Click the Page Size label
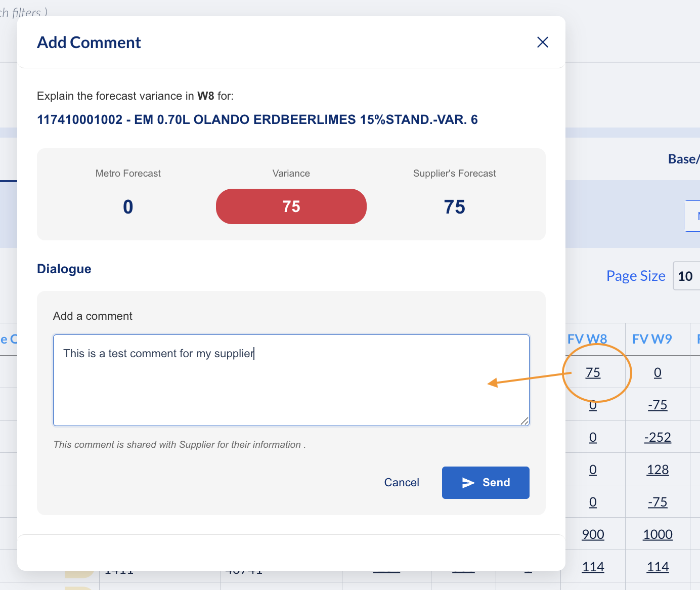Screen dimensions: 700x590 coord(636,276)
